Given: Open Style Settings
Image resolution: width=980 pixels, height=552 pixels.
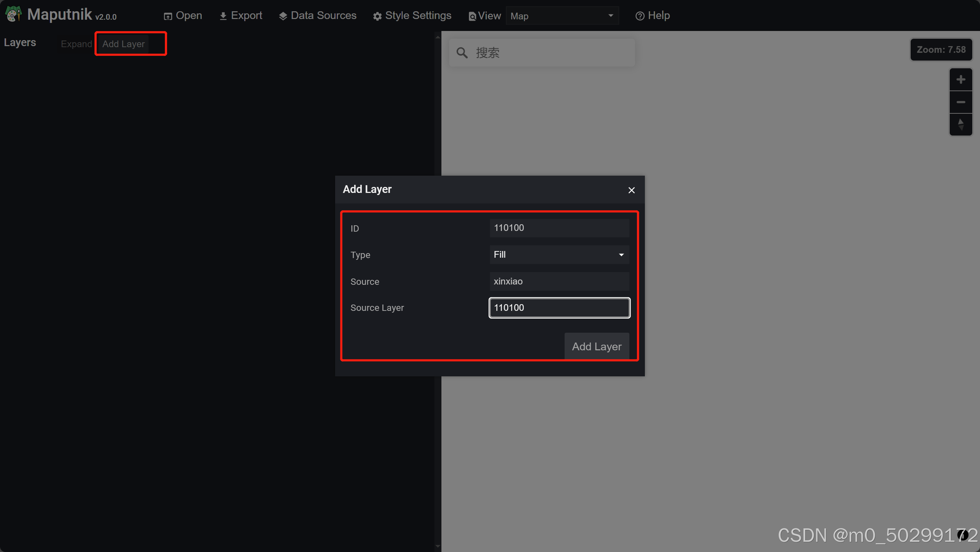Looking at the screenshot, I should click(412, 15).
